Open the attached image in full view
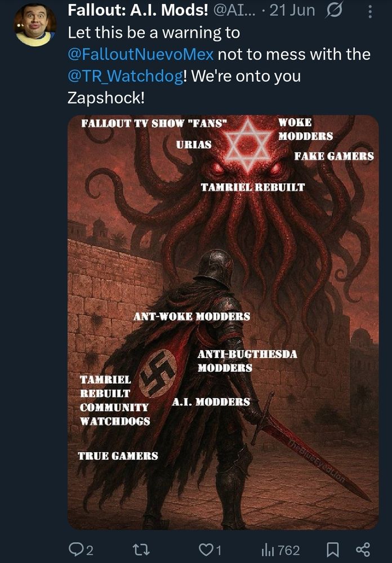392x563 pixels. tap(223, 322)
